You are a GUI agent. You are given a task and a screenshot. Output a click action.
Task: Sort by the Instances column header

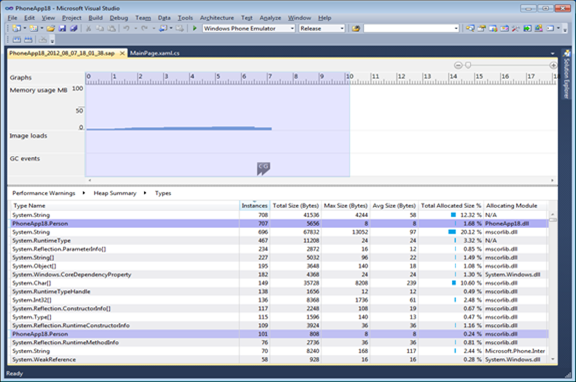[255, 206]
